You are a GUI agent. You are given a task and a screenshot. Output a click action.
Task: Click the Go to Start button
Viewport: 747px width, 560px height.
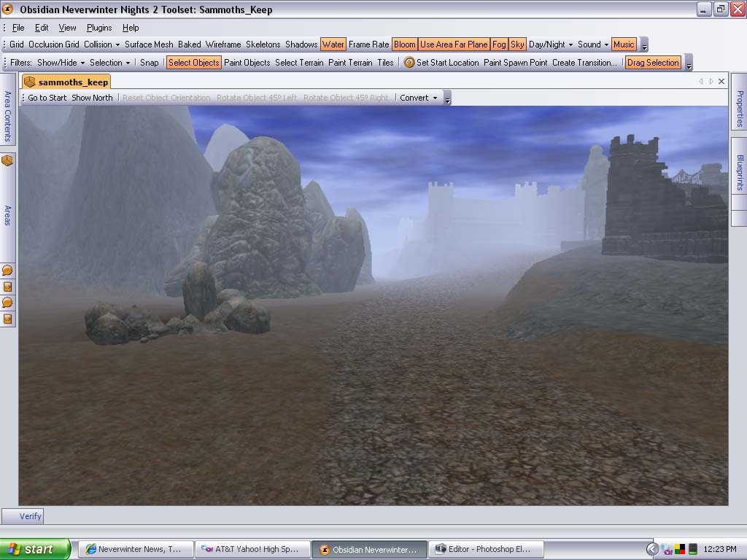pyautogui.click(x=47, y=98)
